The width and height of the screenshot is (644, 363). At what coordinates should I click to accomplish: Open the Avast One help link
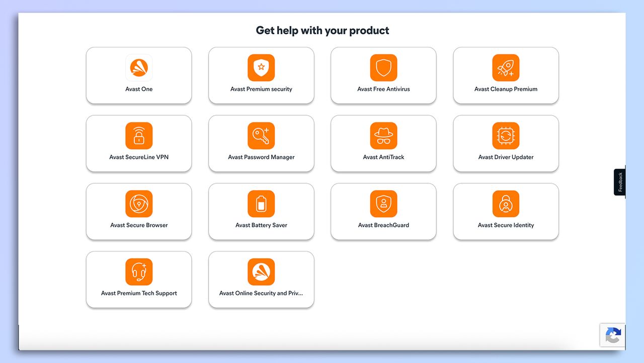tap(139, 89)
